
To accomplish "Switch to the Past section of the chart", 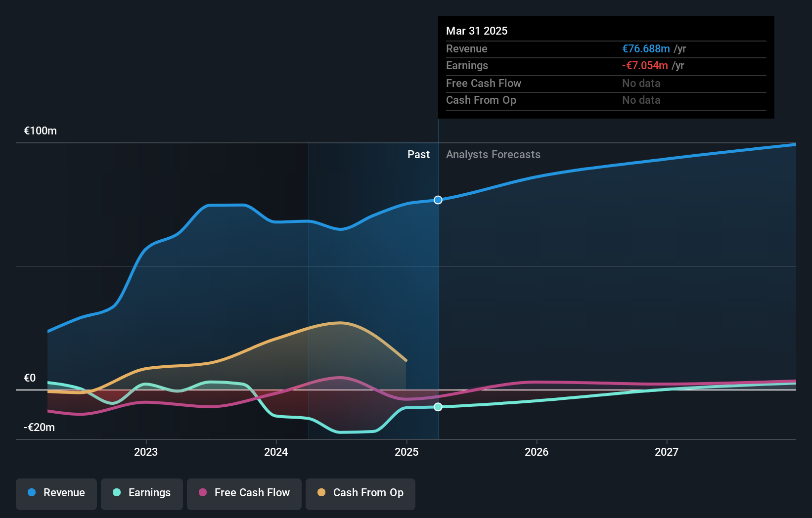I will pyautogui.click(x=418, y=154).
